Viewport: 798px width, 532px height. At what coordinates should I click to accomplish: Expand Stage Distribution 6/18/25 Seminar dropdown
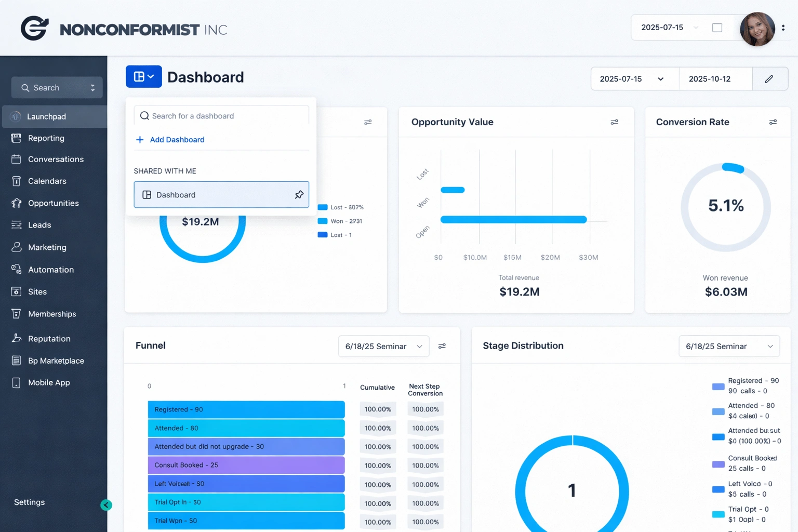click(x=728, y=346)
